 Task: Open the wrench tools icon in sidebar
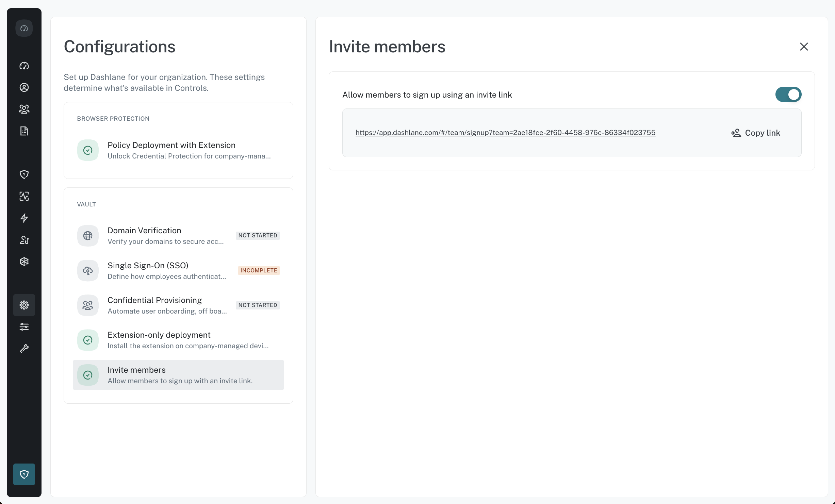[x=24, y=349]
